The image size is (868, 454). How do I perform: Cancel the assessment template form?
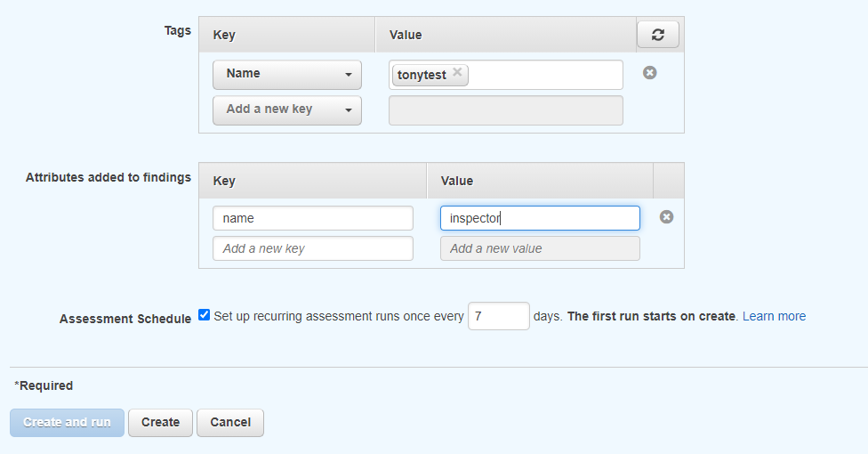click(x=230, y=422)
